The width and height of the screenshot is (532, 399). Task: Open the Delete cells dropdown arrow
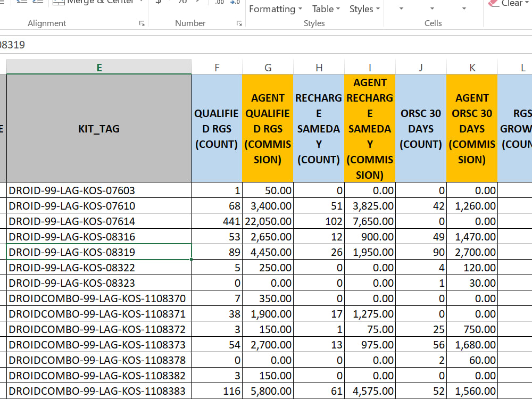[432, 9]
